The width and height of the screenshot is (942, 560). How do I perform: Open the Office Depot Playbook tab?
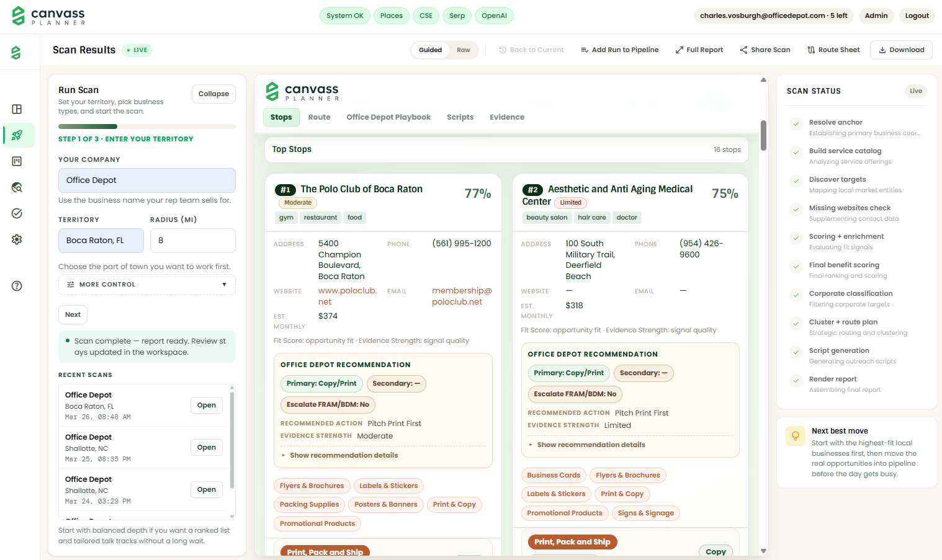(x=388, y=117)
